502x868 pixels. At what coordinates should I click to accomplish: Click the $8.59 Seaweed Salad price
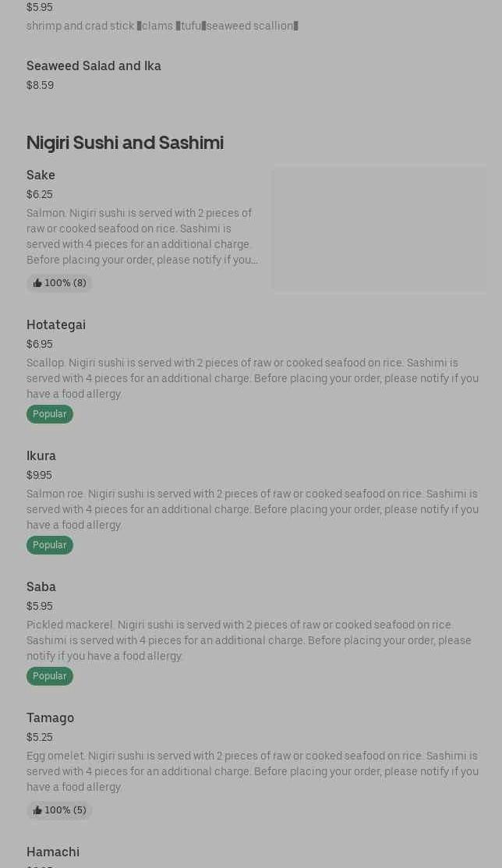[40, 85]
